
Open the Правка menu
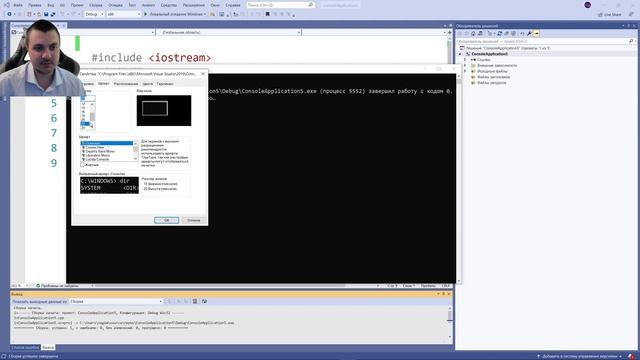pos(35,5)
